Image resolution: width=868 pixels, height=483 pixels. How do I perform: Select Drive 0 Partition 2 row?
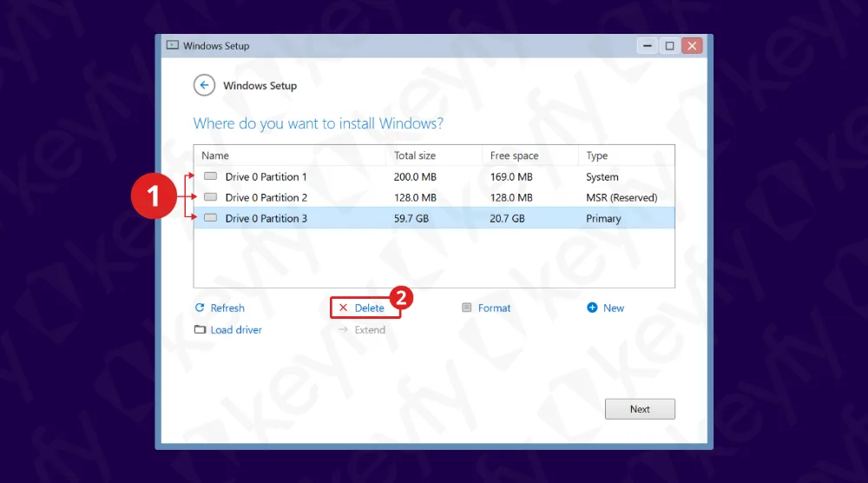point(434,197)
